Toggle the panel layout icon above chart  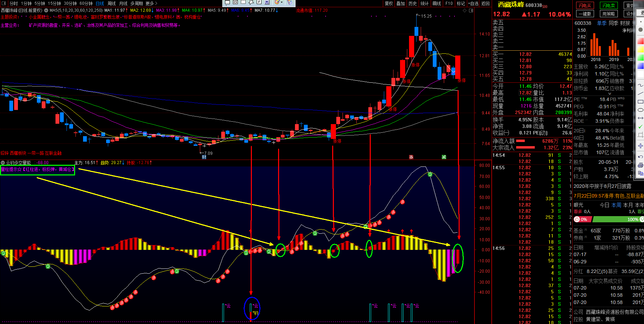coord(471,10)
